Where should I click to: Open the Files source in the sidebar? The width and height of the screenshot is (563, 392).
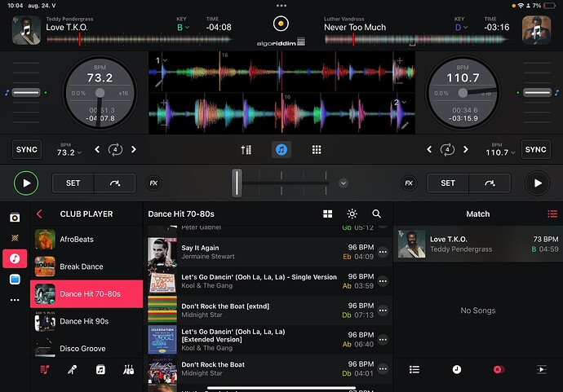(x=15, y=280)
